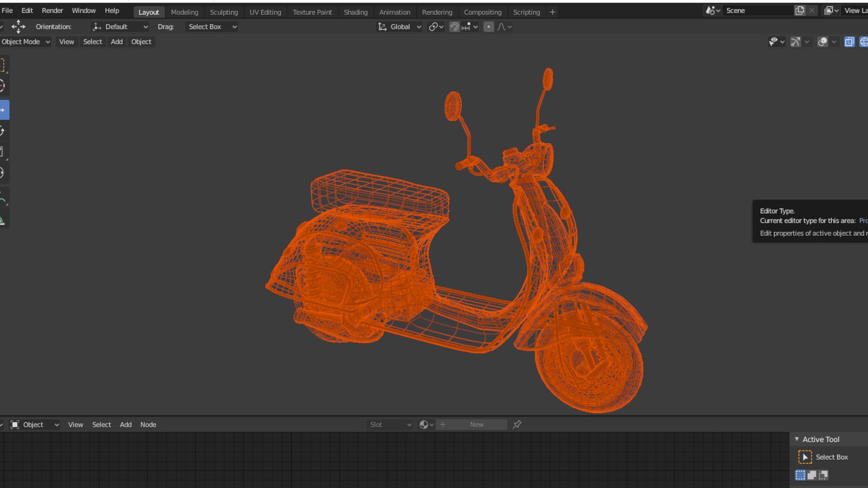Select the Rotate tool in toolbar

point(4,131)
